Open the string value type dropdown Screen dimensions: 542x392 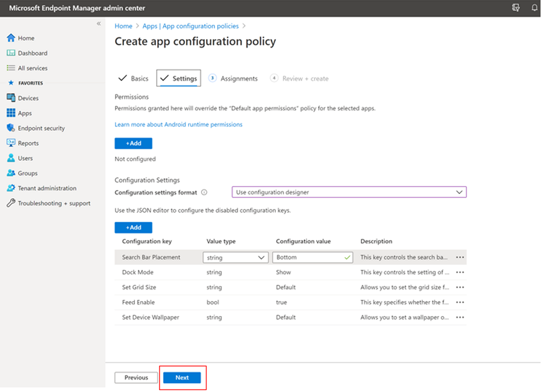click(x=235, y=258)
